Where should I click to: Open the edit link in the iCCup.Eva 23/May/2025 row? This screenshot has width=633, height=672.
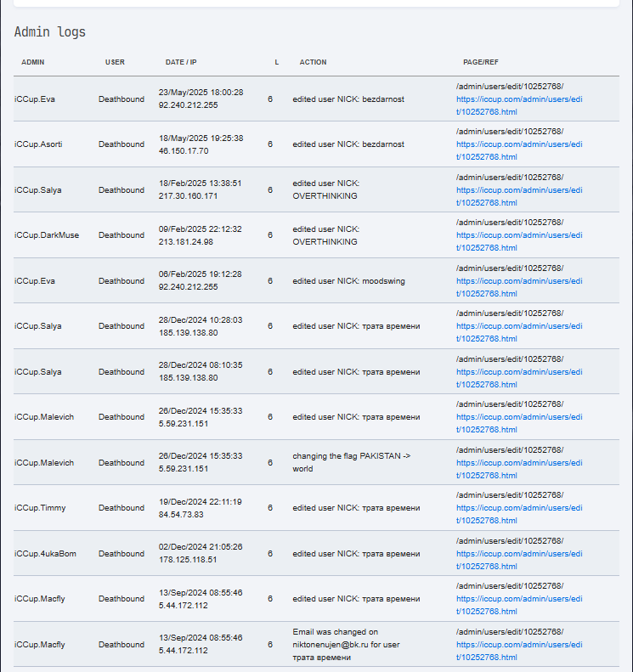pyautogui.click(x=519, y=105)
